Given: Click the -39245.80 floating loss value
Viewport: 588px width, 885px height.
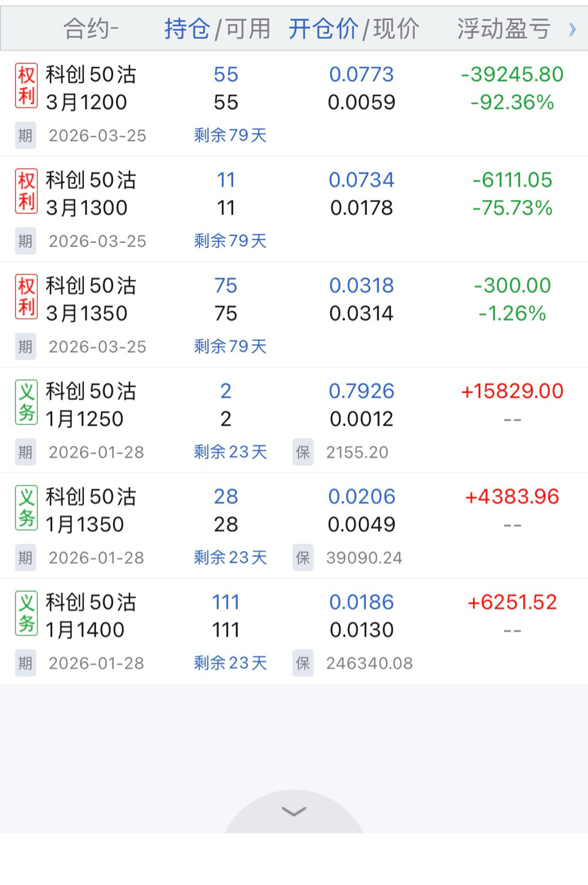Looking at the screenshot, I should 512,75.
